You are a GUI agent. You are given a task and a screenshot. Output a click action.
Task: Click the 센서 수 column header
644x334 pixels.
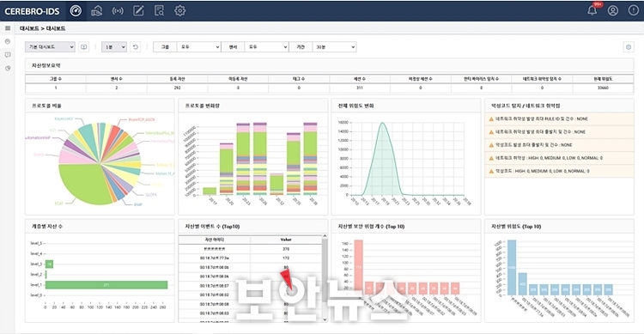pos(116,78)
